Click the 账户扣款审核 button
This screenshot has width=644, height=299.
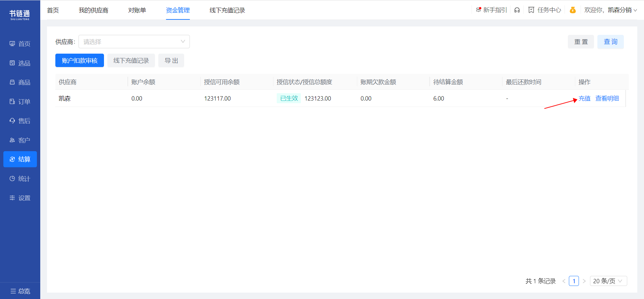coord(79,60)
